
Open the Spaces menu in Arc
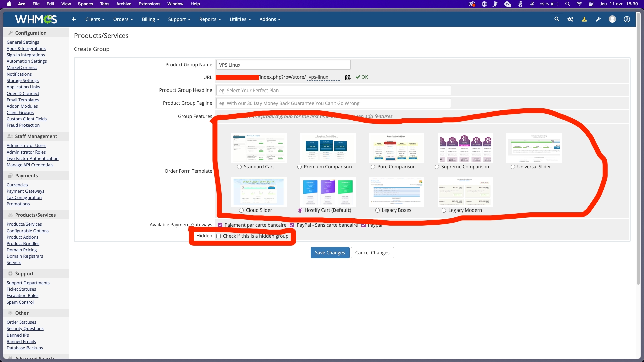click(85, 4)
